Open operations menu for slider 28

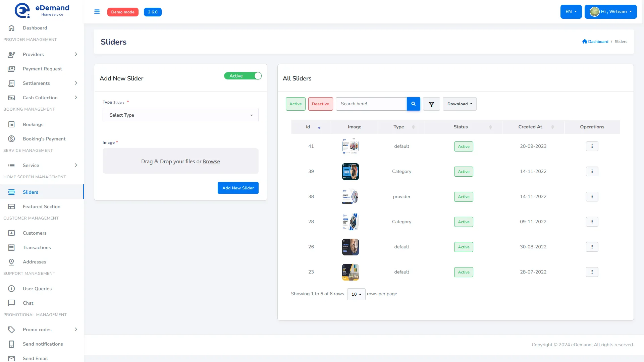tap(592, 222)
